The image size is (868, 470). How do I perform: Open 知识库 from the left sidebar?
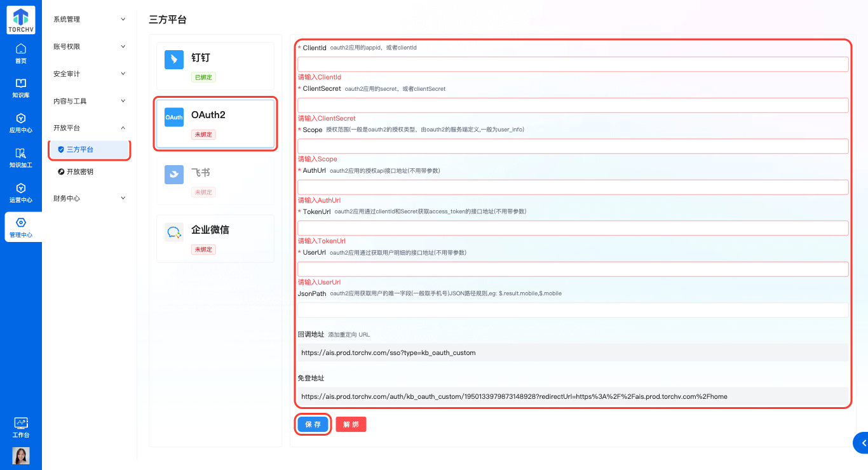pyautogui.click(x=20, y=86)
